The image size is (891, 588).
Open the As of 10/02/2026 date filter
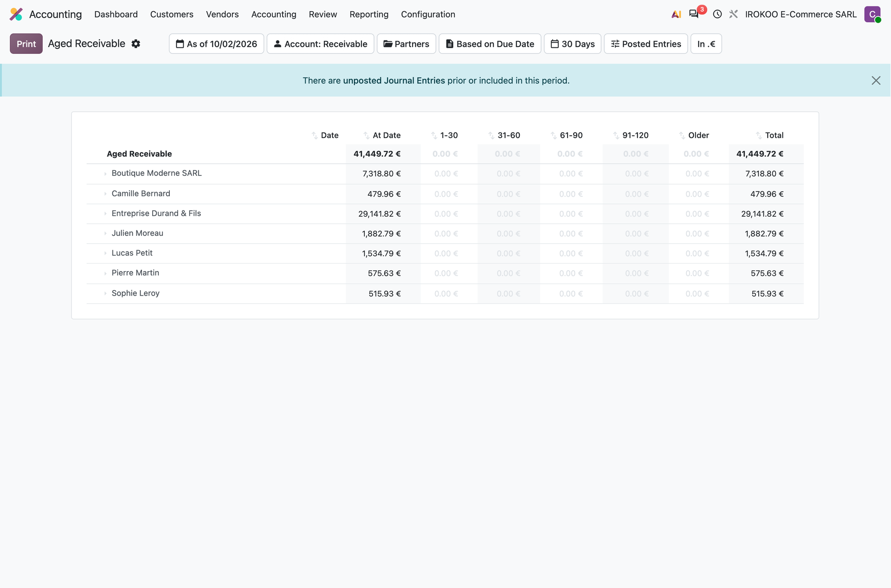coord(216,44)
